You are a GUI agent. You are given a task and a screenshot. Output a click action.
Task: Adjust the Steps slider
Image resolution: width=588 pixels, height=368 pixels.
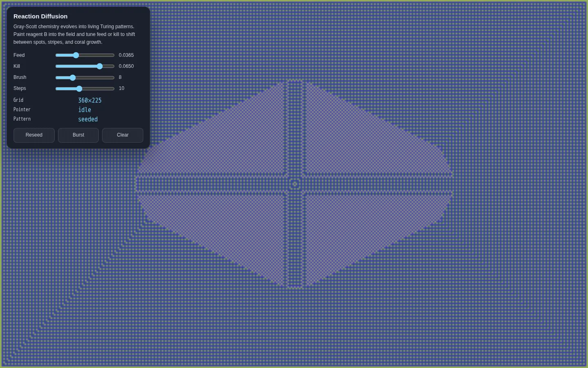click(x=85, y=88)
